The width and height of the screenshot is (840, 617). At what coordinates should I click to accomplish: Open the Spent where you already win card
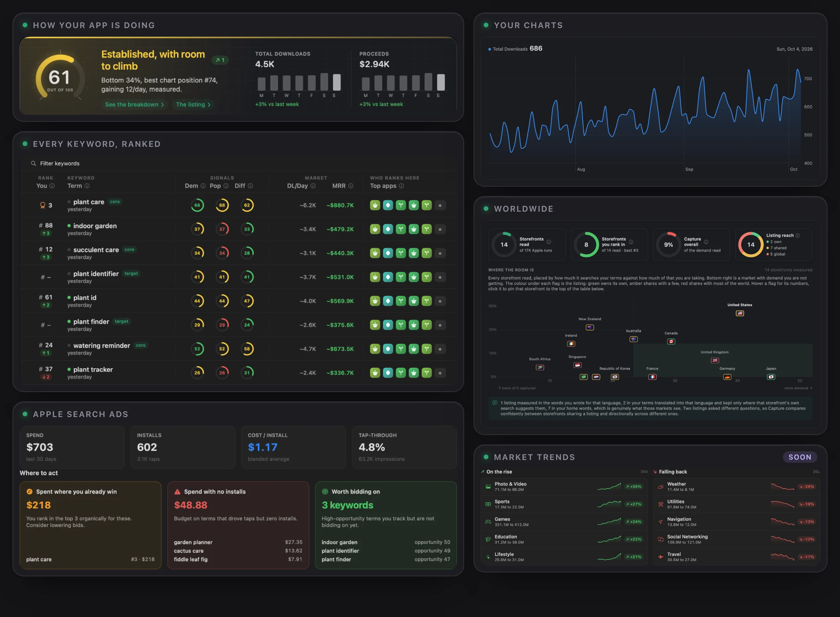(91, 525)
